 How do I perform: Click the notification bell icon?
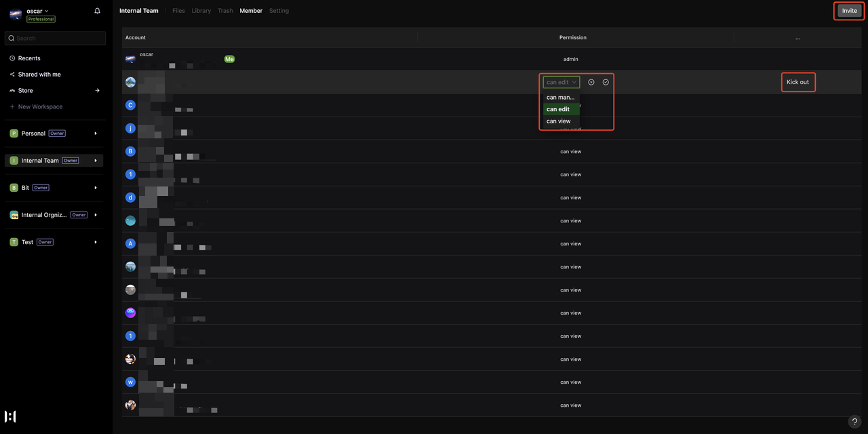coord(97,12)
